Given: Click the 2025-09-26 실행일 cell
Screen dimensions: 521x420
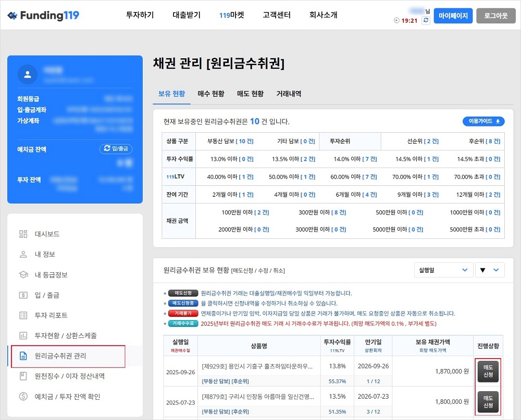Looking at the screenshot, I should click(180, 372).
